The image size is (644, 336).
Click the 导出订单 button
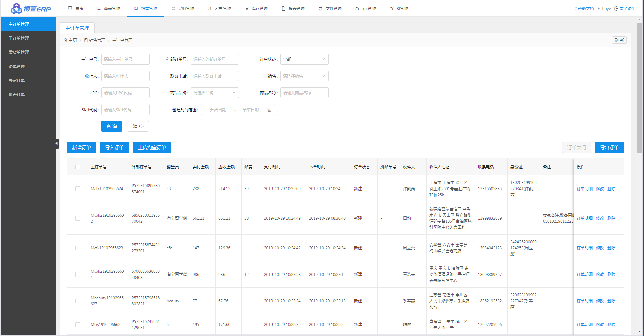tap(609, 148)
